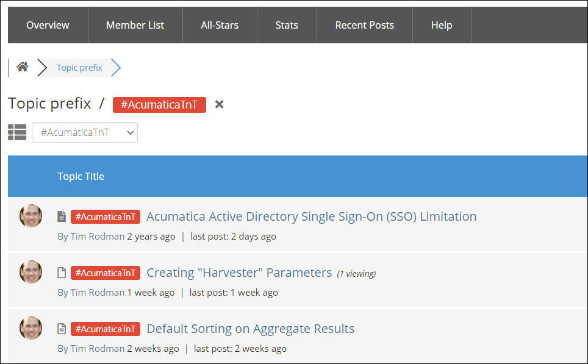Click Tim Rodman avatar on SSO topic
This screenshot has width=588, height=364.
tap(31, 216)
